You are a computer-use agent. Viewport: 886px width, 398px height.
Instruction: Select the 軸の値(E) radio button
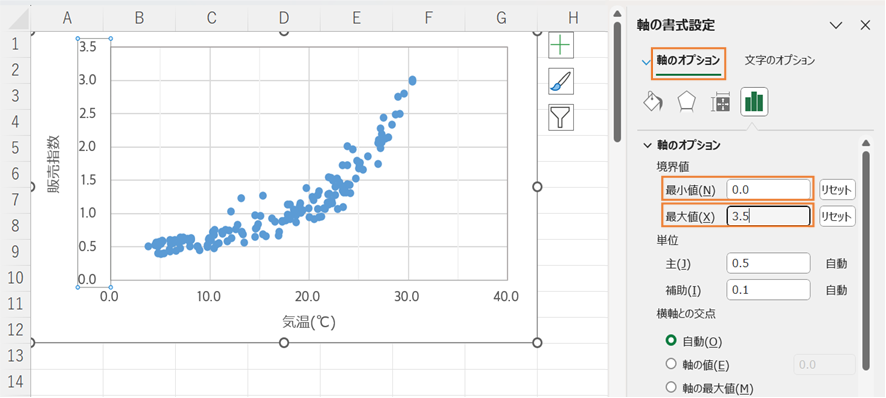pyautogui.click(x=671, y=365)
